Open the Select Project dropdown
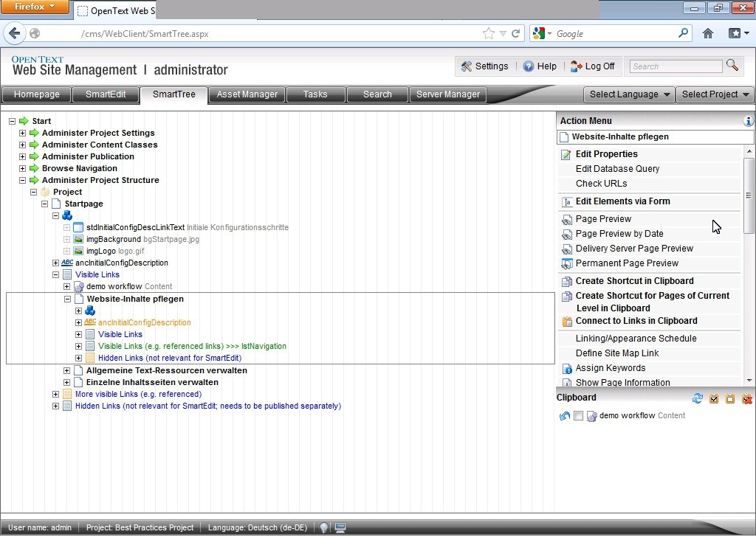 (x=715, y=94)
